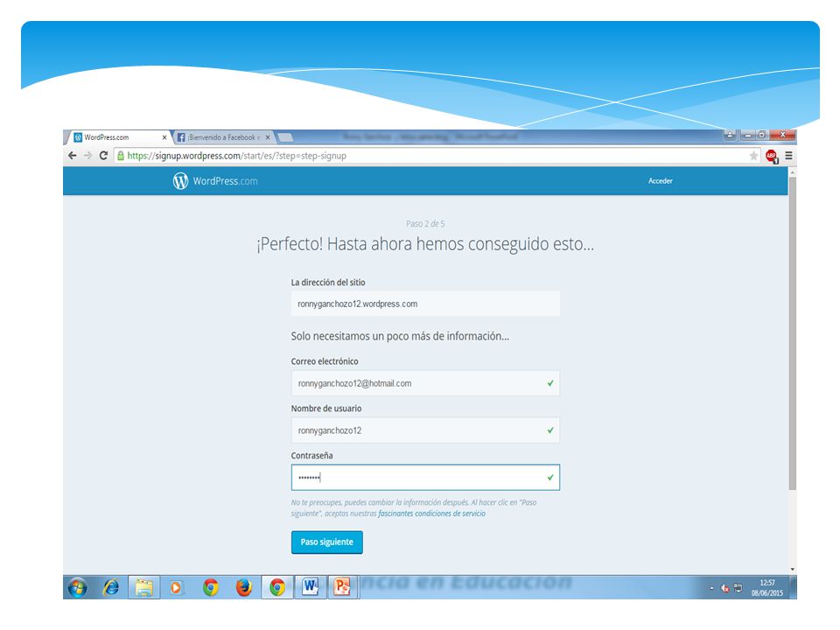The width and height of the screenshot is (840, 630).
Task: Click the page's vertical scrollbar thumb
Action: point(793,333)
